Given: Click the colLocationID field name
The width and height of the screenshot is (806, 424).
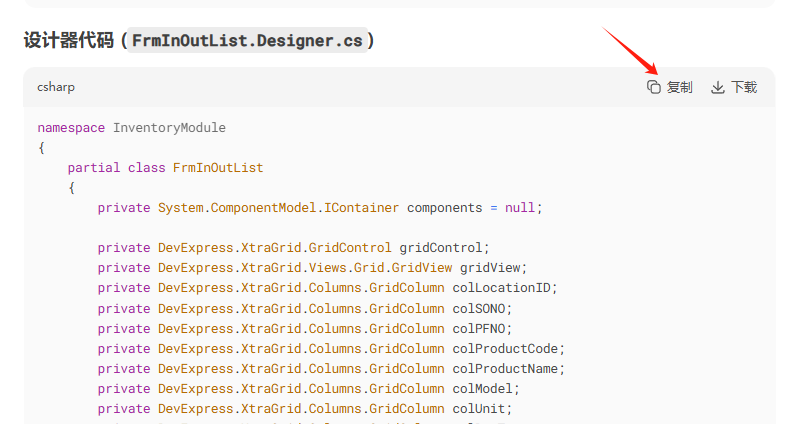Looking at the screenshot, I should [x=503, y=288].
